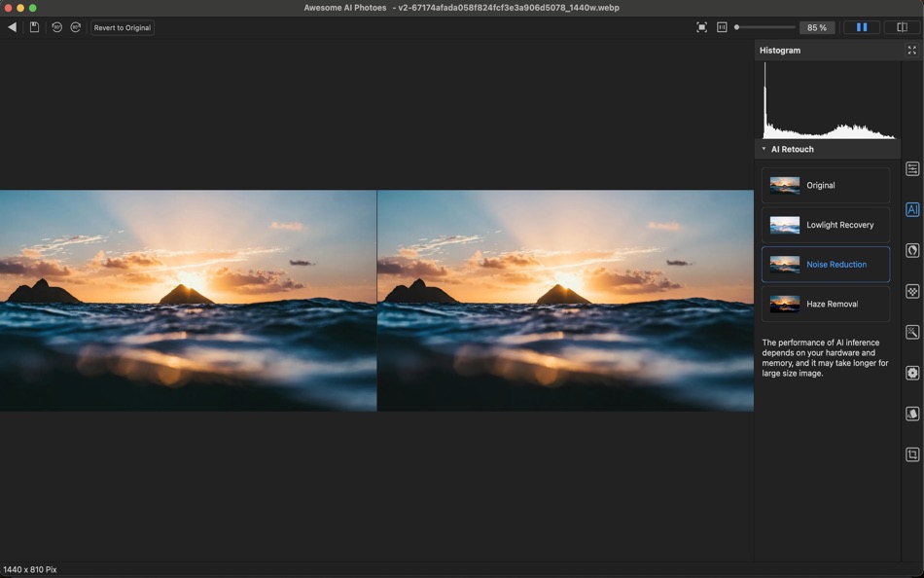924x578 pixels.
Task: Open the portrait face retouch panel
Action: pyautogui.click(x=912, y=250)
